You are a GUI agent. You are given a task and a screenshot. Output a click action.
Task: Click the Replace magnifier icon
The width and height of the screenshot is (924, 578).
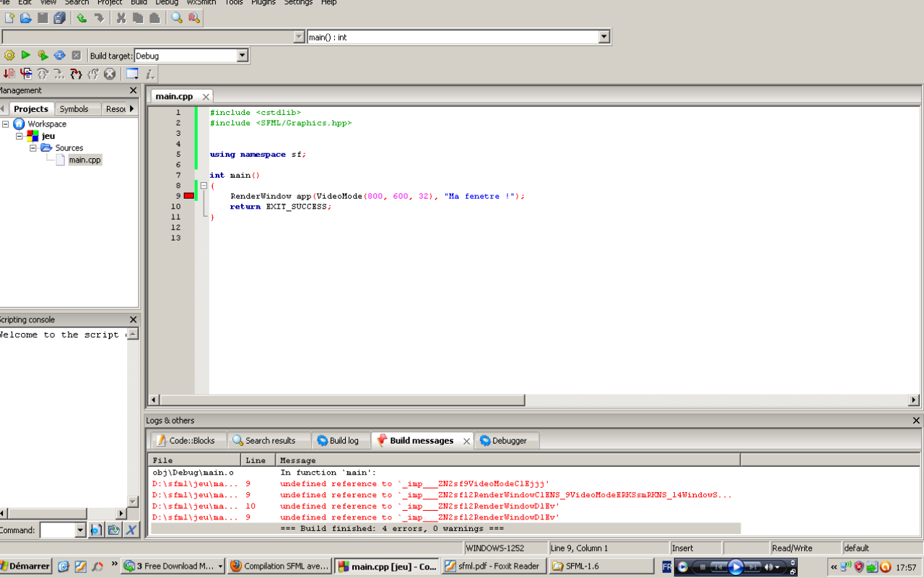(193, 18)
